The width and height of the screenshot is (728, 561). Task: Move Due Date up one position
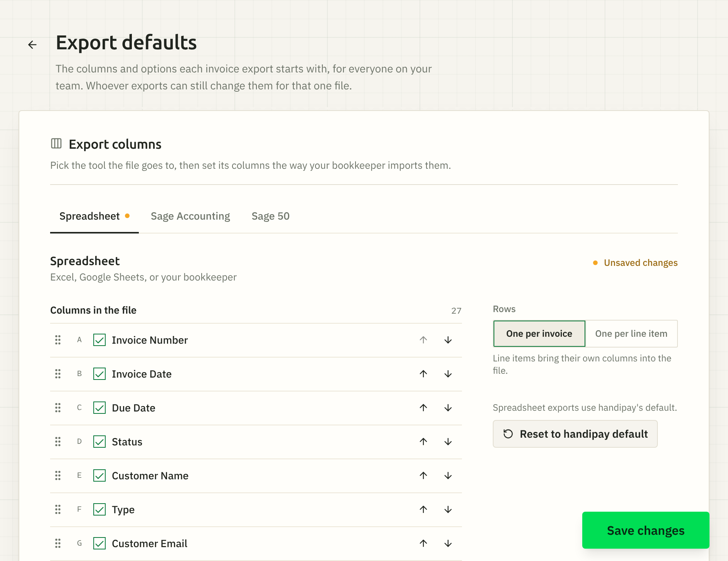423,408
